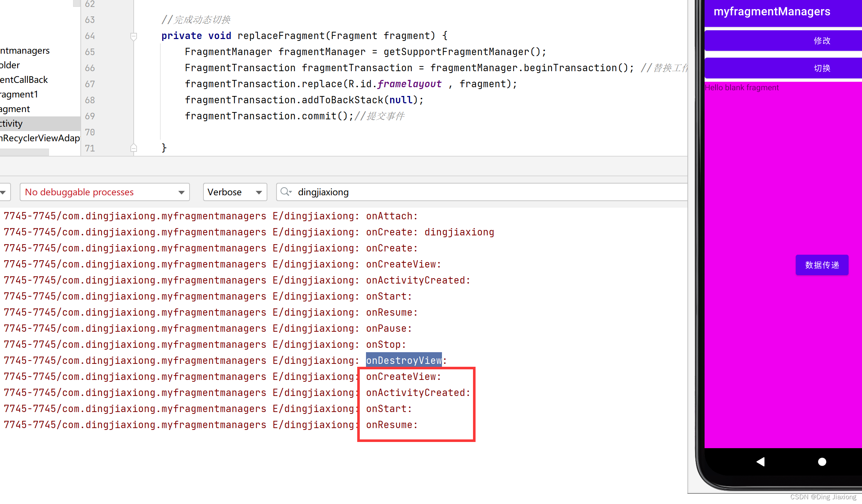Tap the 修改 button in emulator
862x504 pixels.
(x=783, y=41)
